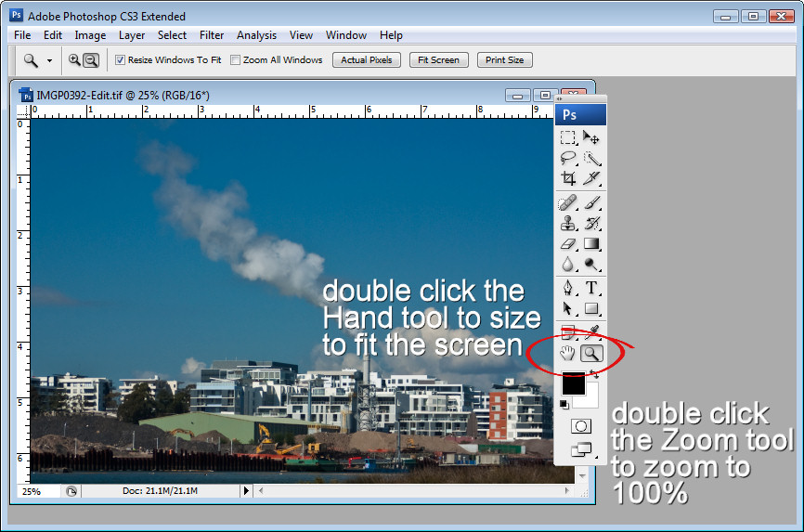Reset default foreground and background colors
Viewport: 804px width, 532px height.
click(564, 404)
